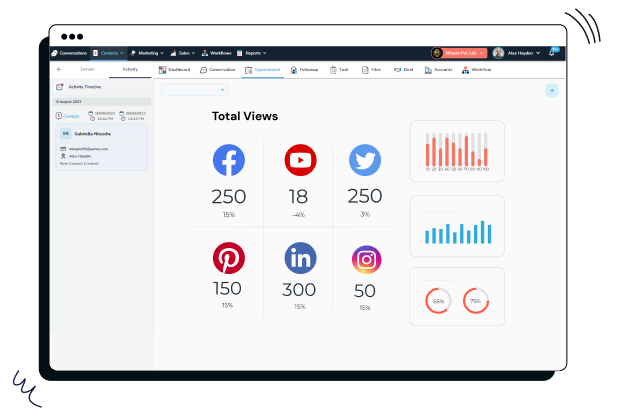This screenshot has width=630, height=416.
Task: Expand the Reports menu
Action: [252, 53]
